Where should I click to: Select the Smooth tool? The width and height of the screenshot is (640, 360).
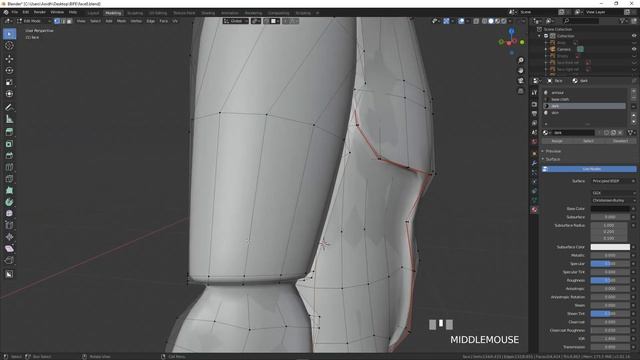(9, 213)
